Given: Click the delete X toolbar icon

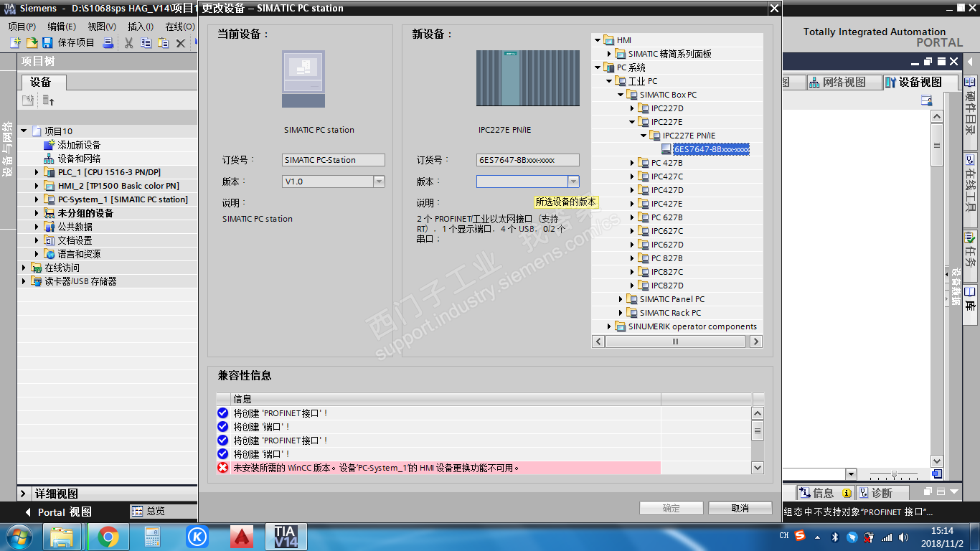Looking at the screenshot, I should [x=181, y=43].
